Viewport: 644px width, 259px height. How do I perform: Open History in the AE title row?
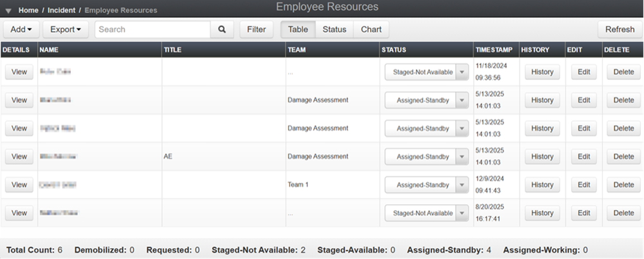[542, 157]
